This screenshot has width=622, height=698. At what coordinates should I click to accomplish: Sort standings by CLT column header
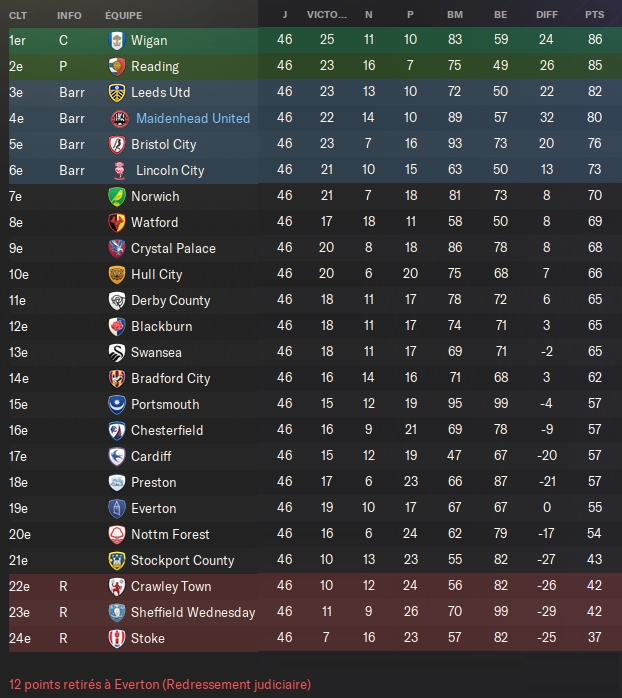(18, 16)
